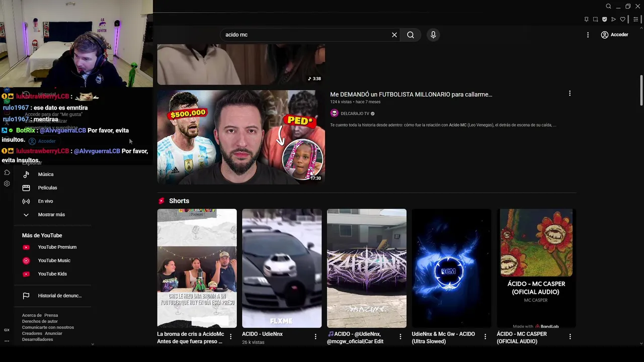The image size is (644, 362).
Task: Open the La broma de cris short thumbnail
Action: (197, 268)
